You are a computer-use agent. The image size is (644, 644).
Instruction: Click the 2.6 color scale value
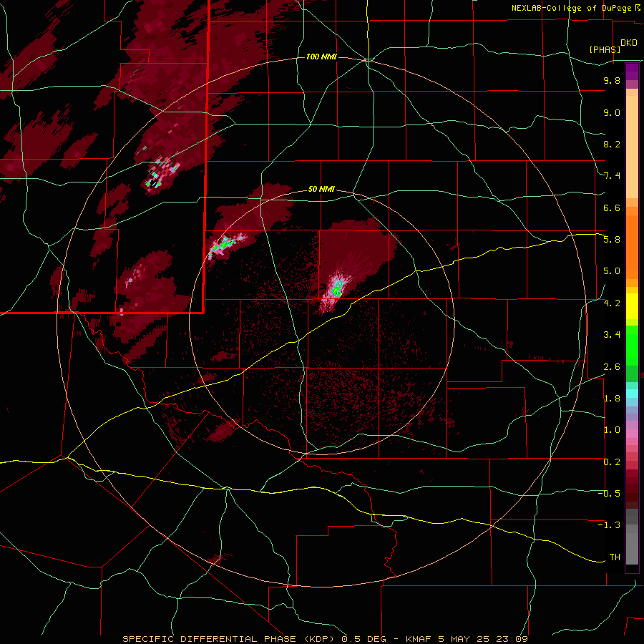click(612, 367)
